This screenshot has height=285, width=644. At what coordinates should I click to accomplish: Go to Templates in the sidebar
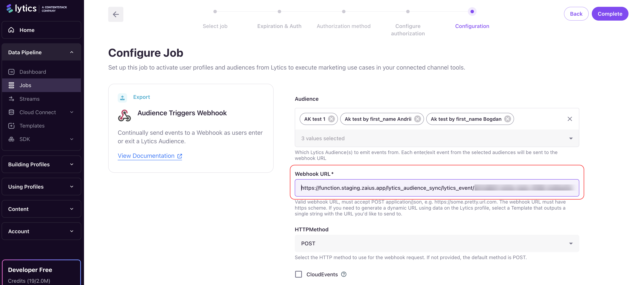point(32,126)
